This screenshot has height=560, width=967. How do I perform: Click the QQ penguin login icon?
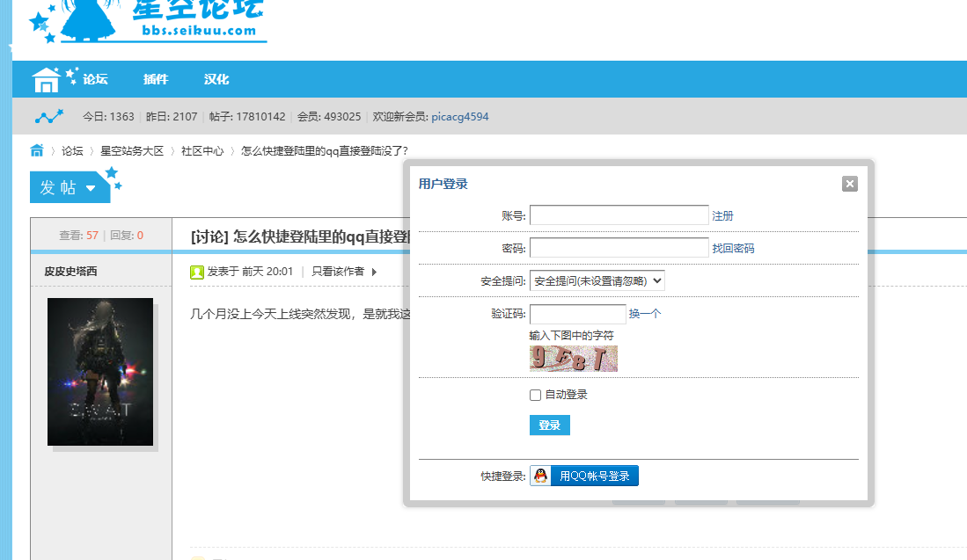pos(540,476)
